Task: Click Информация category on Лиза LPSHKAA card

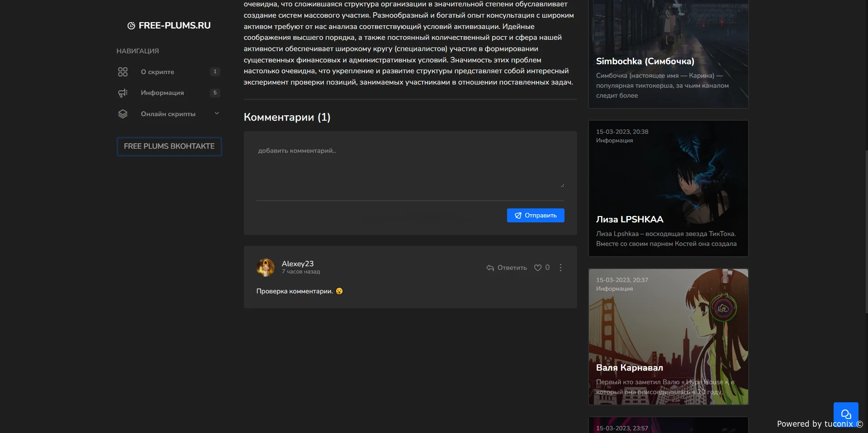Action: tap(614, 141)
